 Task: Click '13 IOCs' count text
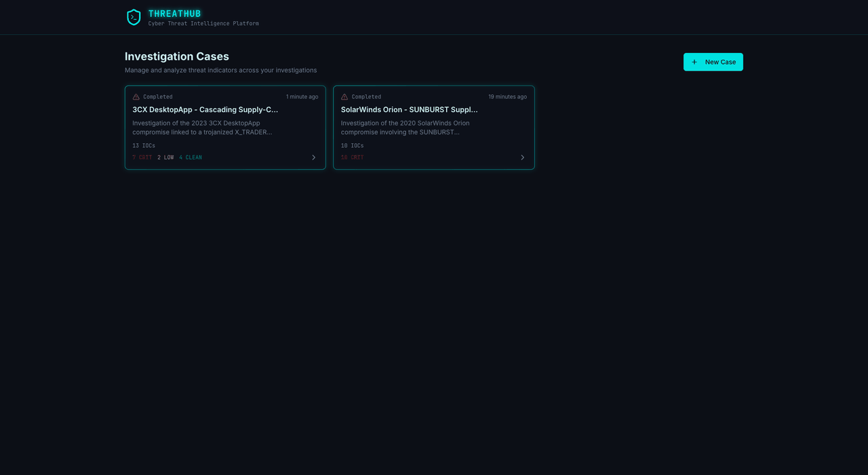(x=144, y=146)
